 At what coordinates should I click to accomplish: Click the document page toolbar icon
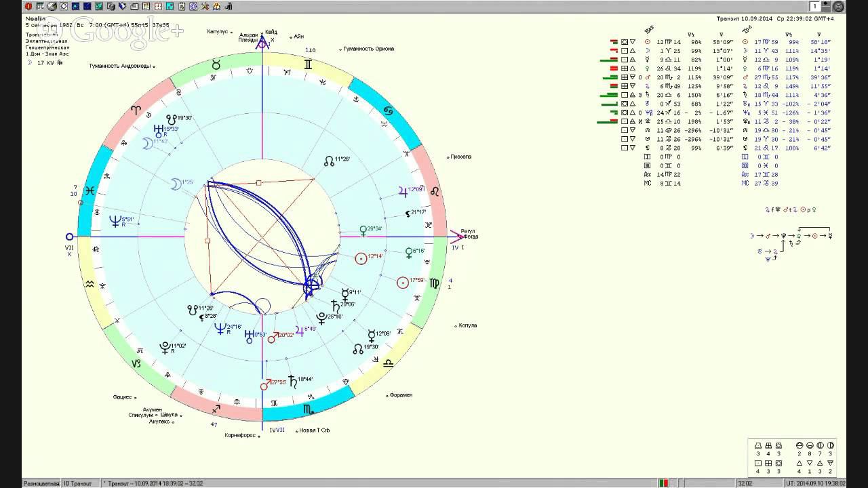(182, 6)
